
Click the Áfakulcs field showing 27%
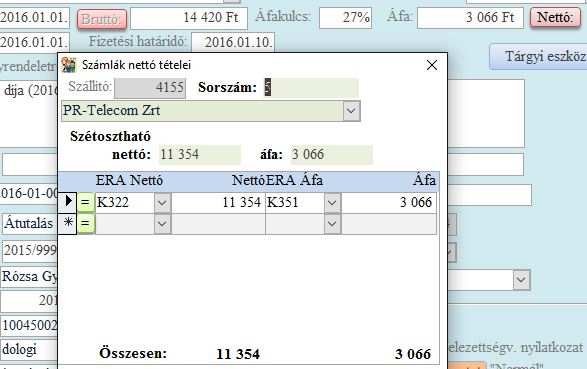click(346, 18)
